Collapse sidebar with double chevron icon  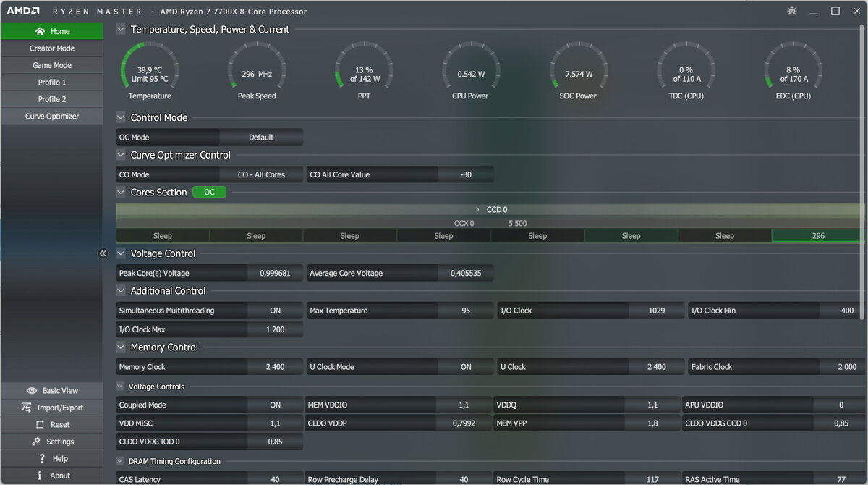103,253
